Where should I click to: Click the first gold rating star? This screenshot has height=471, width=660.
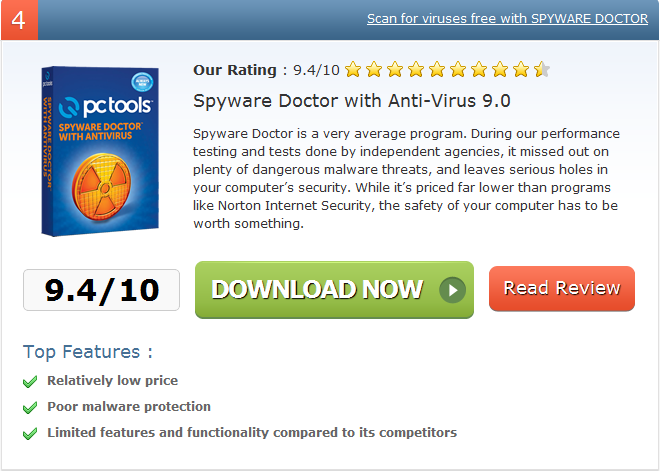click(353, 69)
